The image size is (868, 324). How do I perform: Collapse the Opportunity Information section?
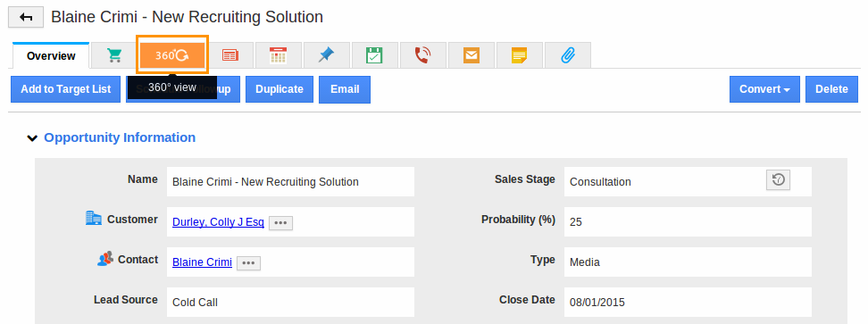[x=33, y=138]
